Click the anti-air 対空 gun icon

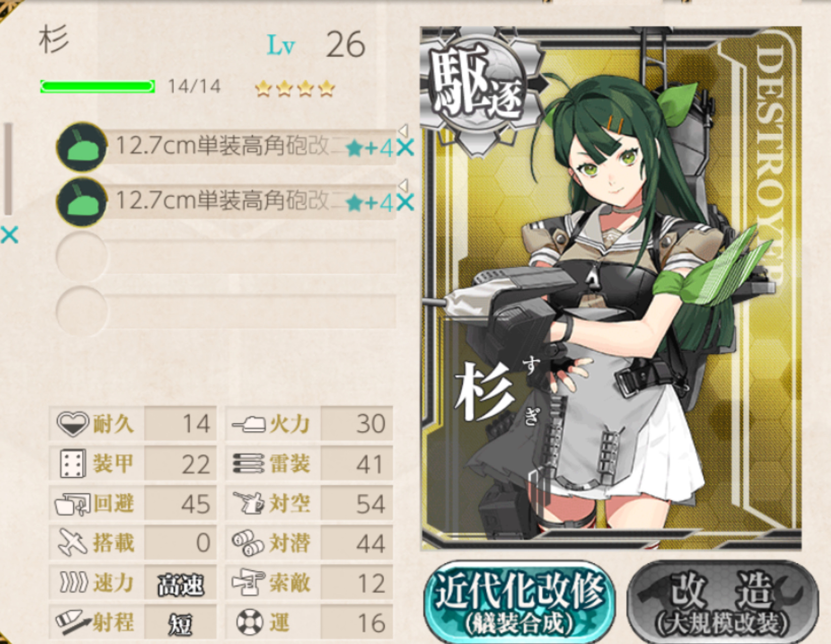249,503
